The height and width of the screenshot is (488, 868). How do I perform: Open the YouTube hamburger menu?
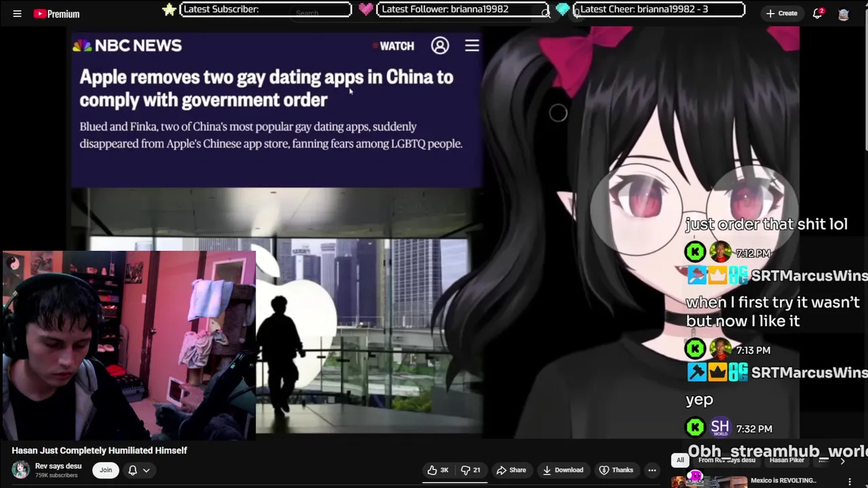pyautogui.click(x=17, y=14)
